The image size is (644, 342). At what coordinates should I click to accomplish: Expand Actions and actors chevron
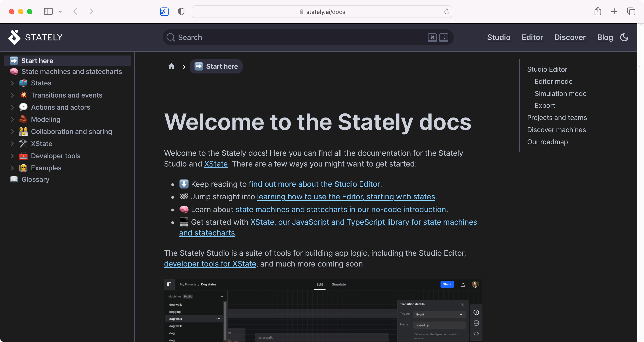(12, 107)
